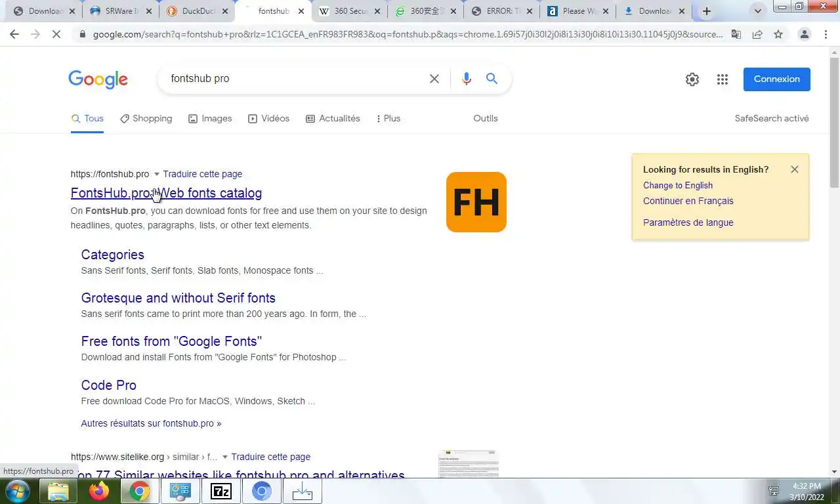Image resolution: width=840 pixels, height=504 pixels.
Task: Open the 7-Zip taskbar icon
Action: point(221,491)
